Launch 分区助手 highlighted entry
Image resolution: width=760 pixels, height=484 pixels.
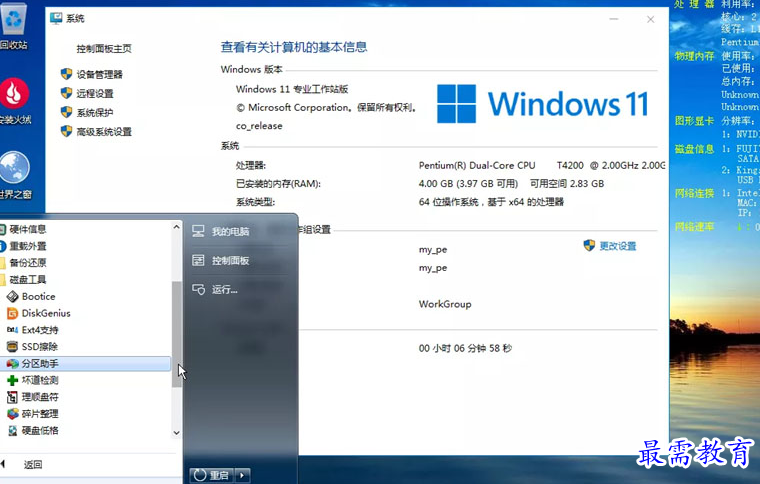click(x=85, y=363)
